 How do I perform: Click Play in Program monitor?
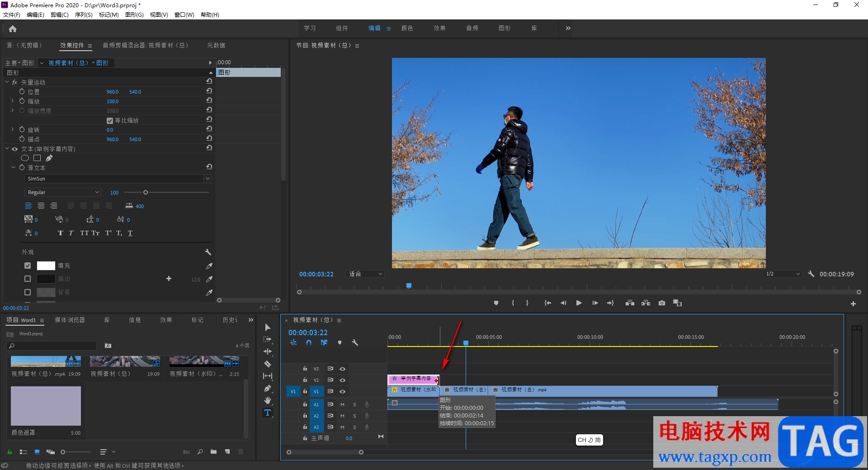tap(579, 303)
